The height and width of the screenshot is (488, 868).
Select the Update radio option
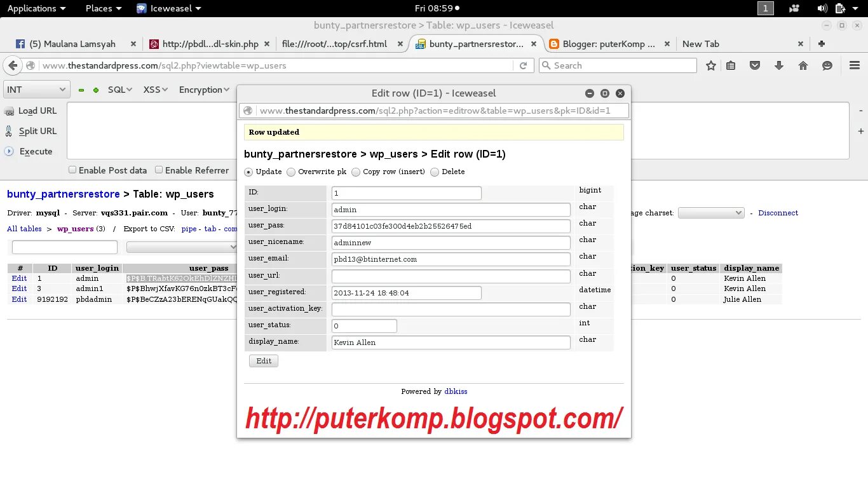pos(248,172)
